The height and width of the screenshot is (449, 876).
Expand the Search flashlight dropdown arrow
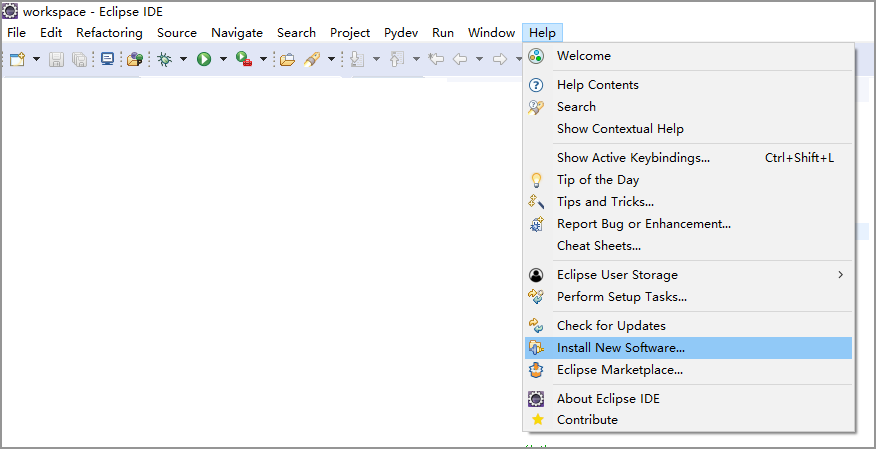[x=331, y=59]
